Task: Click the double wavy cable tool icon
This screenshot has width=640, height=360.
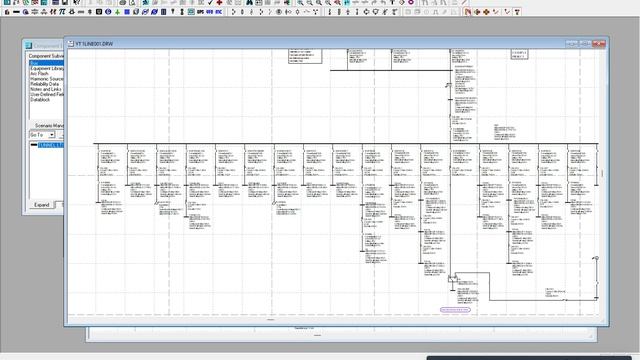Action: 53,12
